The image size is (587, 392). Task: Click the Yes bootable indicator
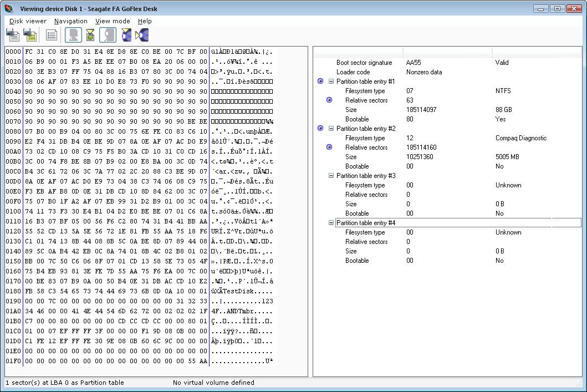point(501,119)
